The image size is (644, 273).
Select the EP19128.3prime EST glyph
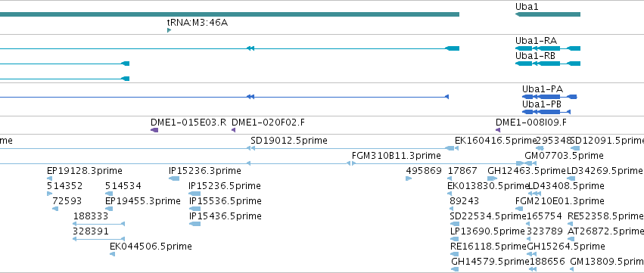50,178
